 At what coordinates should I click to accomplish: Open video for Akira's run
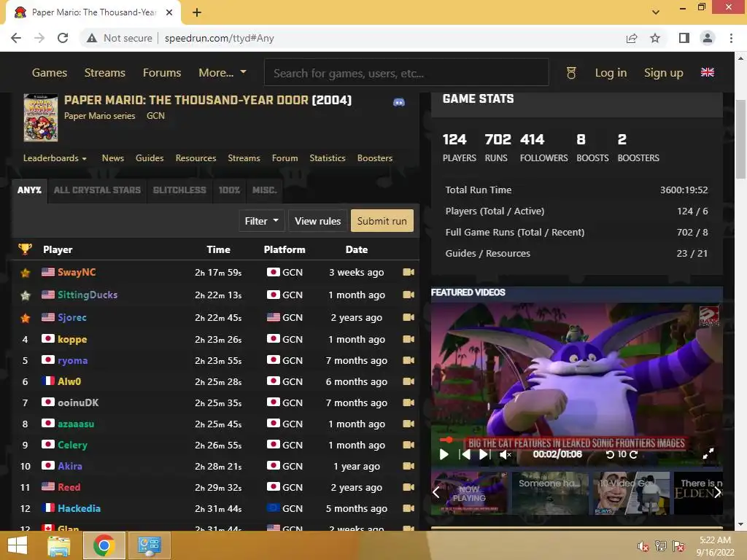tap(409, 466)
